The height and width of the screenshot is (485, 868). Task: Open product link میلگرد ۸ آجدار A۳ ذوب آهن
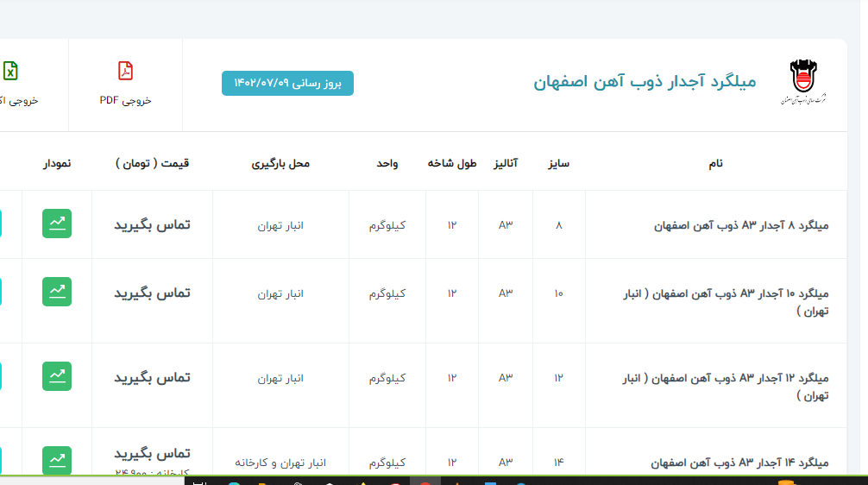click(x=741, y=225)
